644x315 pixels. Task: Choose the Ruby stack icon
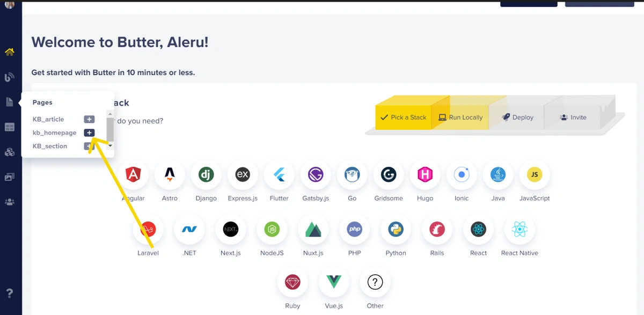click(x=292, y=282)
